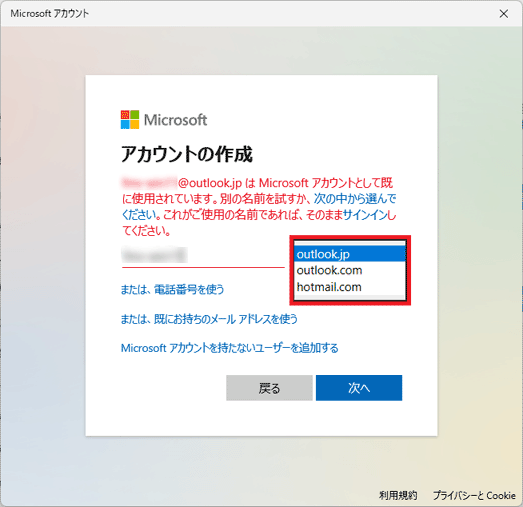Image resolution: width=523 pixels, height=507 pixels.
Task: Click the 次へ button
Action: pyautogui.click(x=359, y=388)
